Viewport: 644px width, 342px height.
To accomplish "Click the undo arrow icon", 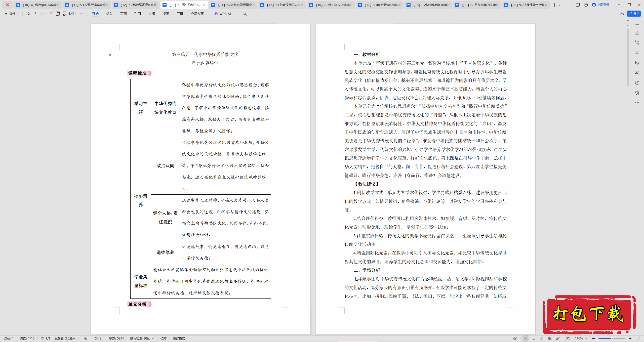I will point(41,14).
